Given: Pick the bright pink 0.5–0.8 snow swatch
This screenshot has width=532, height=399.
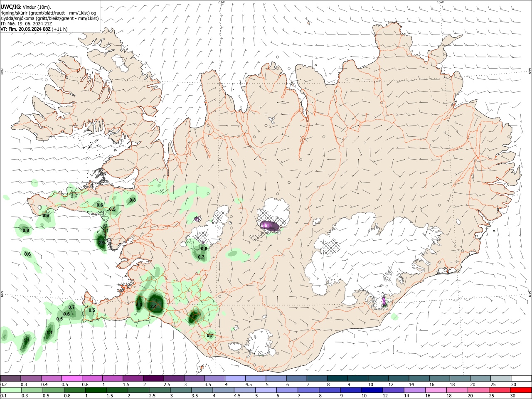Looking at the screenshot, I should 71,379.
